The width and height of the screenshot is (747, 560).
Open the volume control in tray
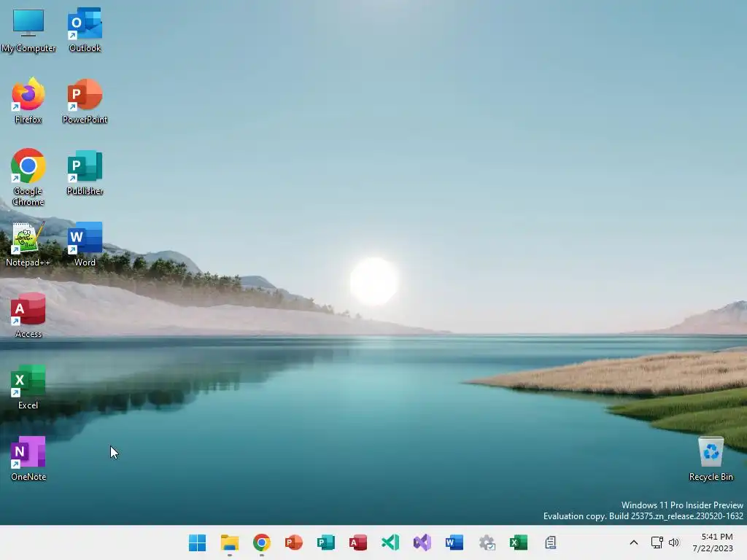pyautogui.click(x=673, y=542)
